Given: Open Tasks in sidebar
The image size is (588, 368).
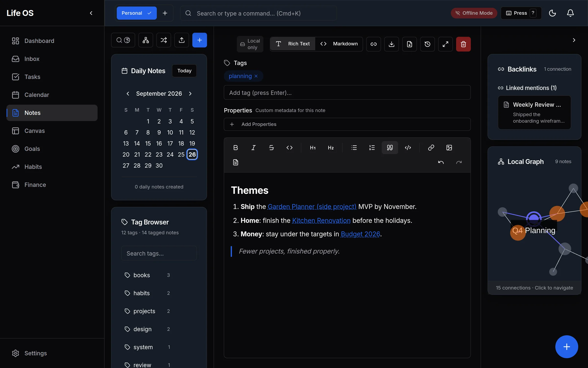Looking at the screenshot, I should [x=52, y=77].
